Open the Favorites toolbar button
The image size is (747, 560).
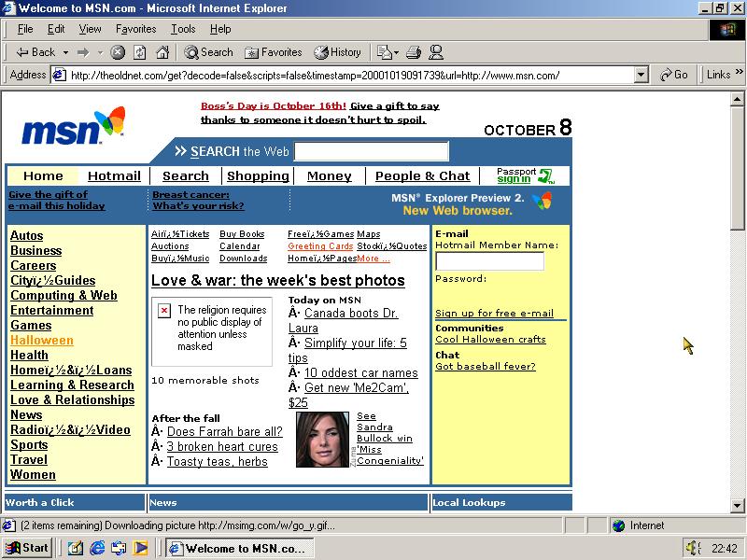click(273, 52)
